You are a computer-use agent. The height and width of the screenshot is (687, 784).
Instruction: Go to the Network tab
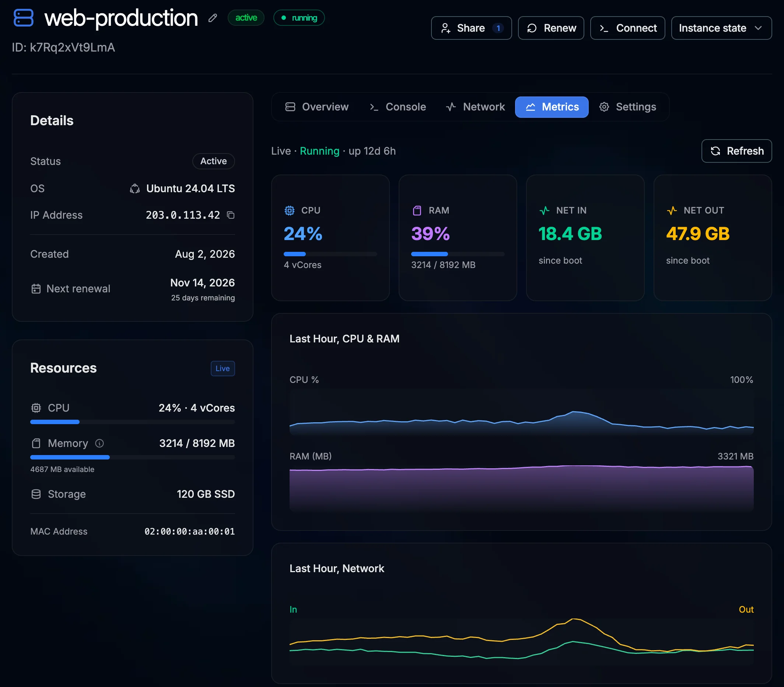pyautogui.click(x=475, y=107)
